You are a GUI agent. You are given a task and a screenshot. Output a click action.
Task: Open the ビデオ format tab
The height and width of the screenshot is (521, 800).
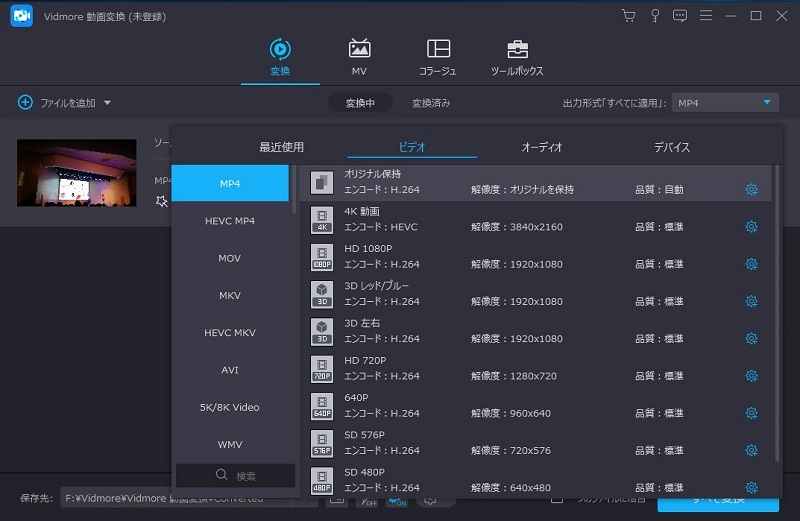tap(412, 147)
